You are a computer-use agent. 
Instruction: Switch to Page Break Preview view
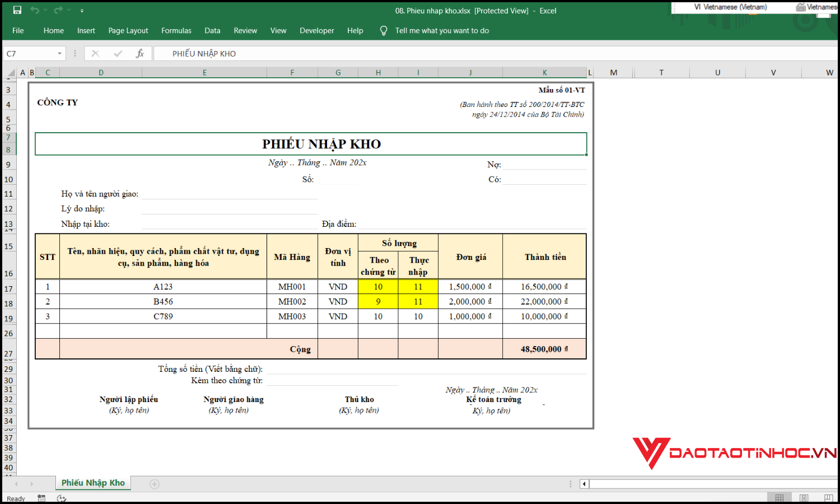pyautogui.click(x=828, y=498)
